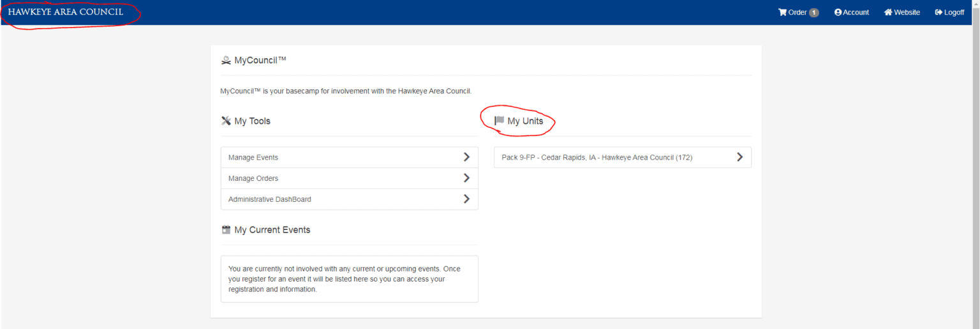Click the My Units heading

525,121
